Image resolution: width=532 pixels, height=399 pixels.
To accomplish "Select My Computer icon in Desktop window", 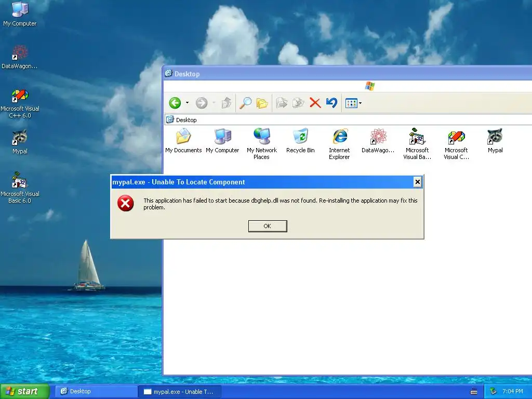I will tap(222, 141).
